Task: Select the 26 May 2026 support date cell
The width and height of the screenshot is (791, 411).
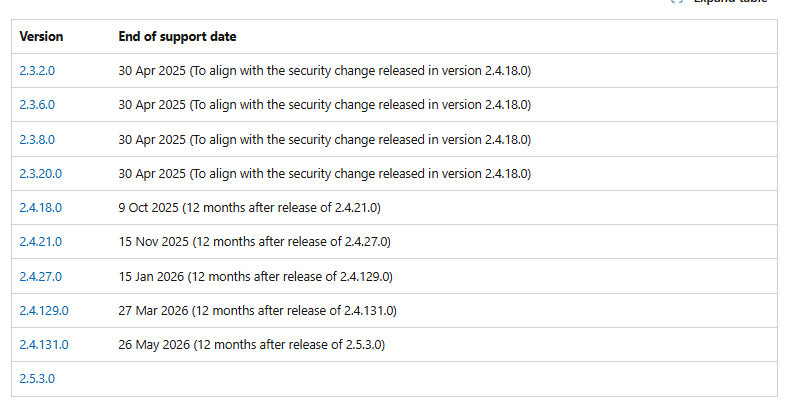Action: [444, 345]
